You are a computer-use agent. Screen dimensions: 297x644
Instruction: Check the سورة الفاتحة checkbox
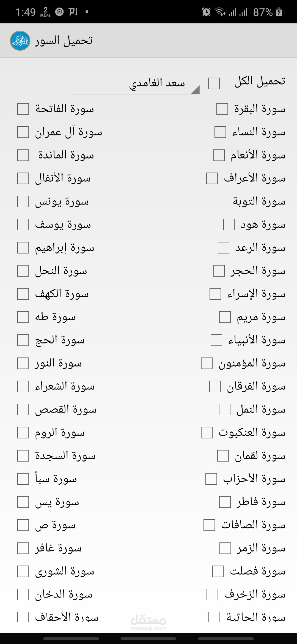click(23, 109)
